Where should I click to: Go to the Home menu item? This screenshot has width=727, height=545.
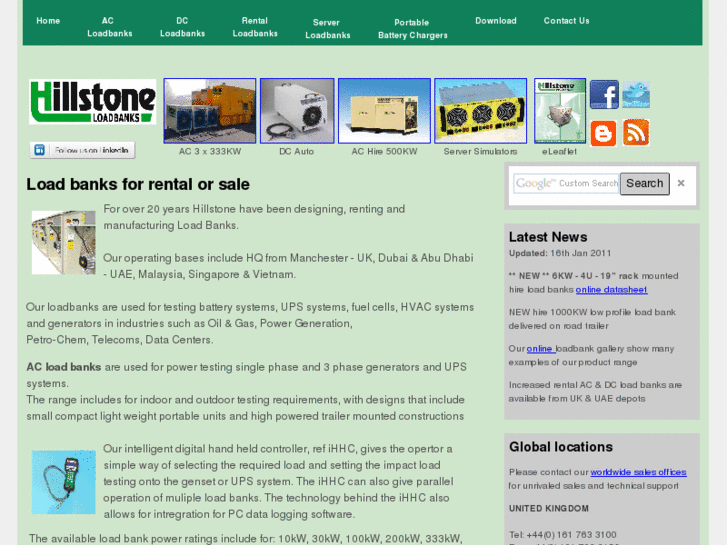(48, 21)
